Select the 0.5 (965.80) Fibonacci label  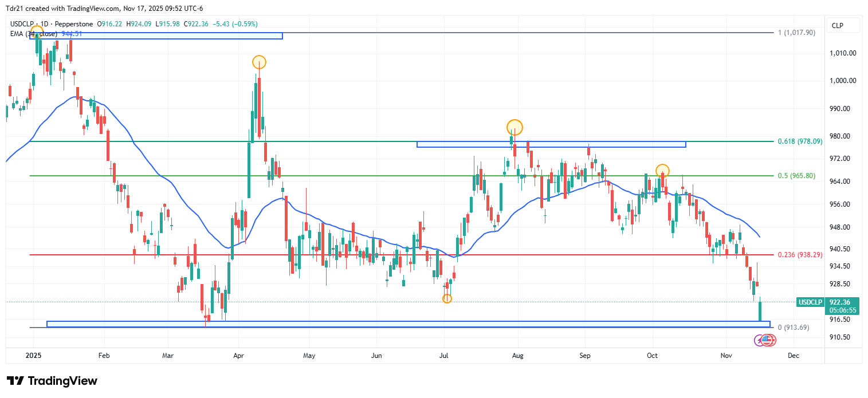[796, 176]
